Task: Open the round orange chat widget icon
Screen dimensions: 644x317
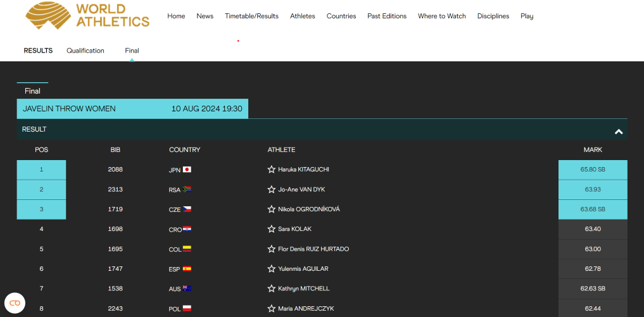Action: click(15, 303)
